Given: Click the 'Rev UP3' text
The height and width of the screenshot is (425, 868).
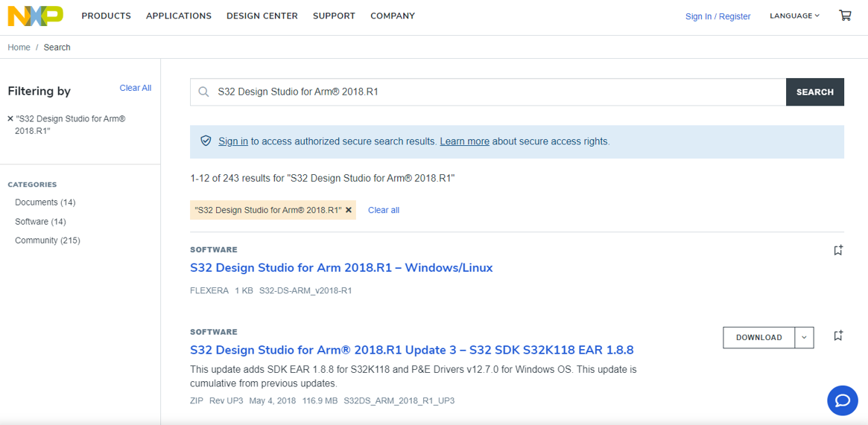Looking at the screenshot, I should coord(226,400).
